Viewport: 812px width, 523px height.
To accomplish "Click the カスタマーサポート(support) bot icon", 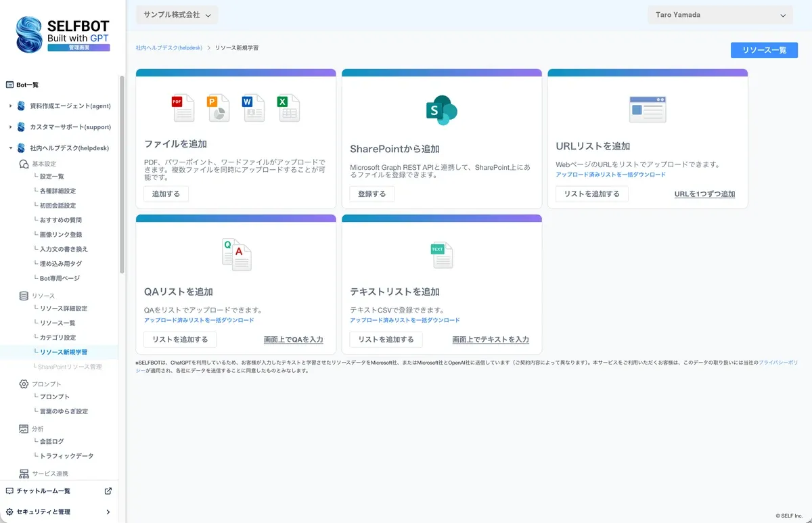I will point(22,127).
